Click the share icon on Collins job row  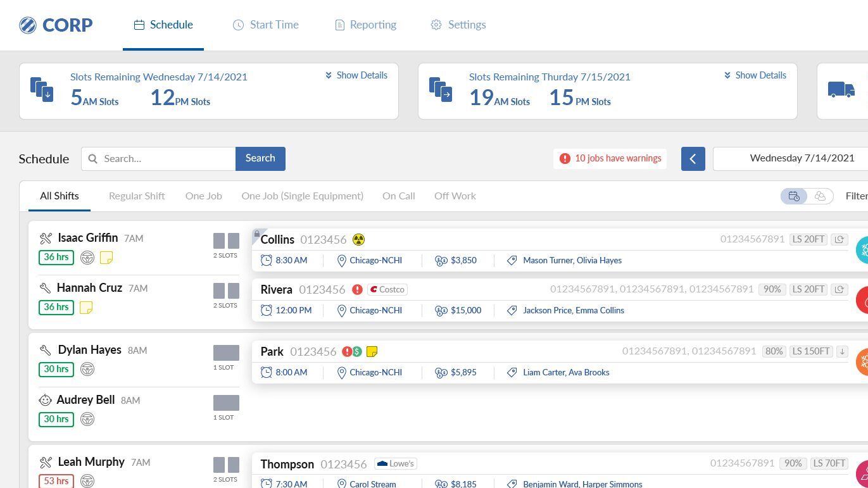840,239
